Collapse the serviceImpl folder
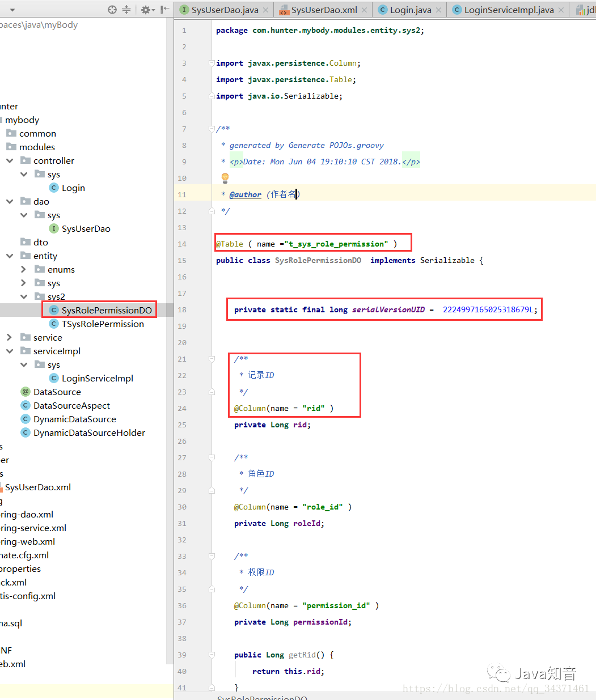596x700 pixels. [10, 351]
